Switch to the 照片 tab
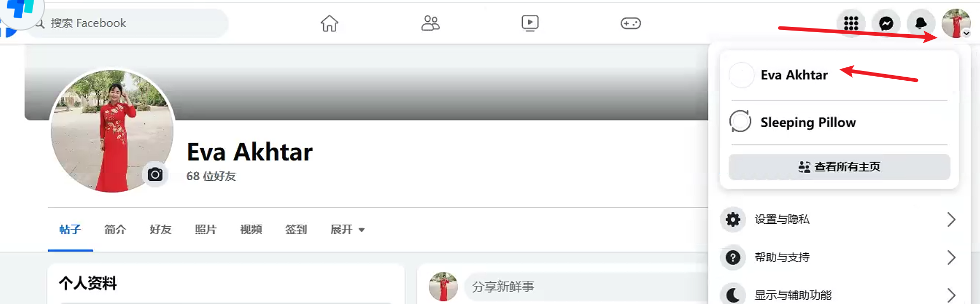The height and width of the screenshot is (304, 980). [x=205, y=229]
